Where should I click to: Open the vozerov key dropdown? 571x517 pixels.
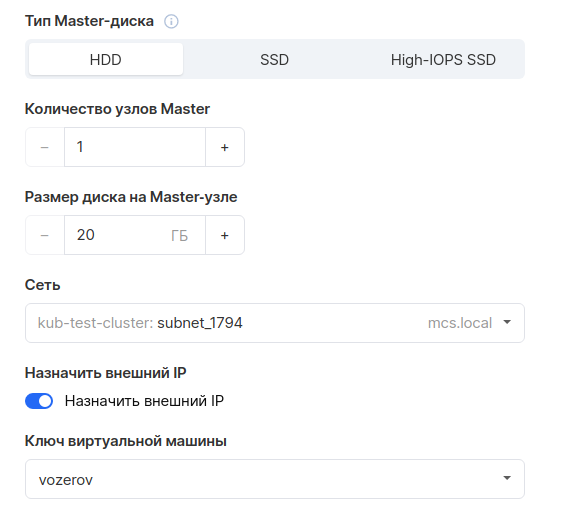275,479
